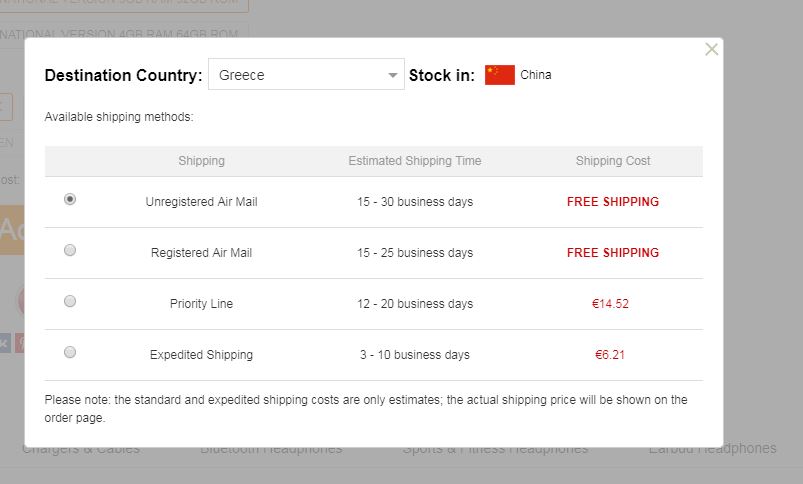Click the dropdown arrow beside Greece
Image resolution: width=803 pixels, height=484 pixels.
393,75
